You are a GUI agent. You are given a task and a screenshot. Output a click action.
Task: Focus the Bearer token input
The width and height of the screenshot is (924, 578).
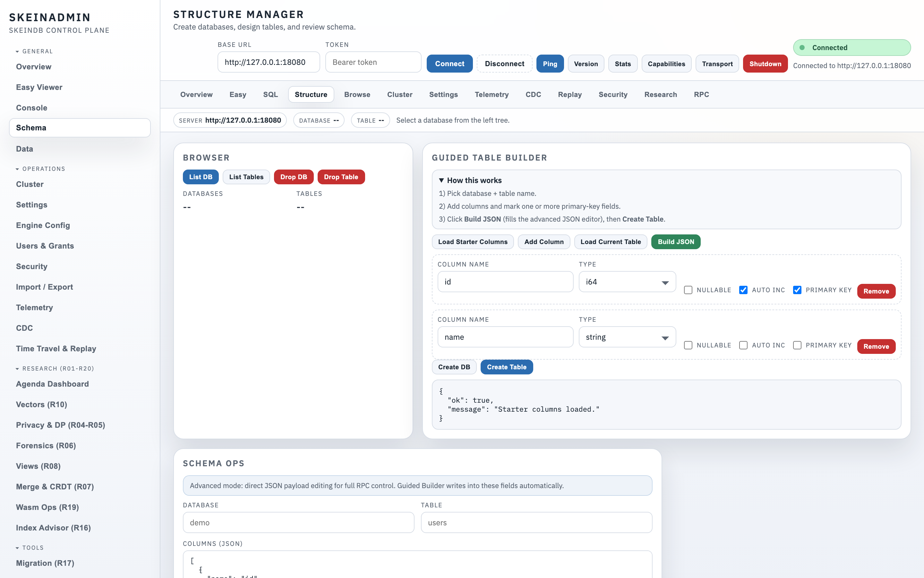pos(373,62)
